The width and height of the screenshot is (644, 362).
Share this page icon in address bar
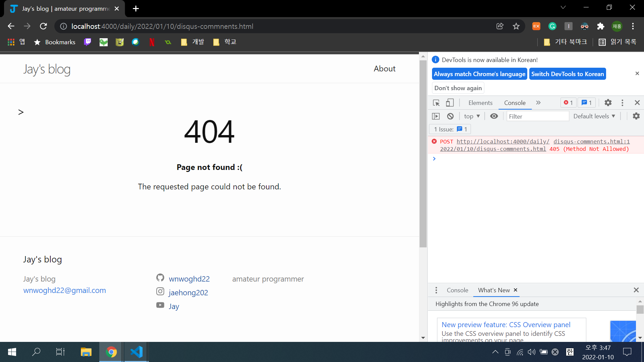(x=500, y=26)
